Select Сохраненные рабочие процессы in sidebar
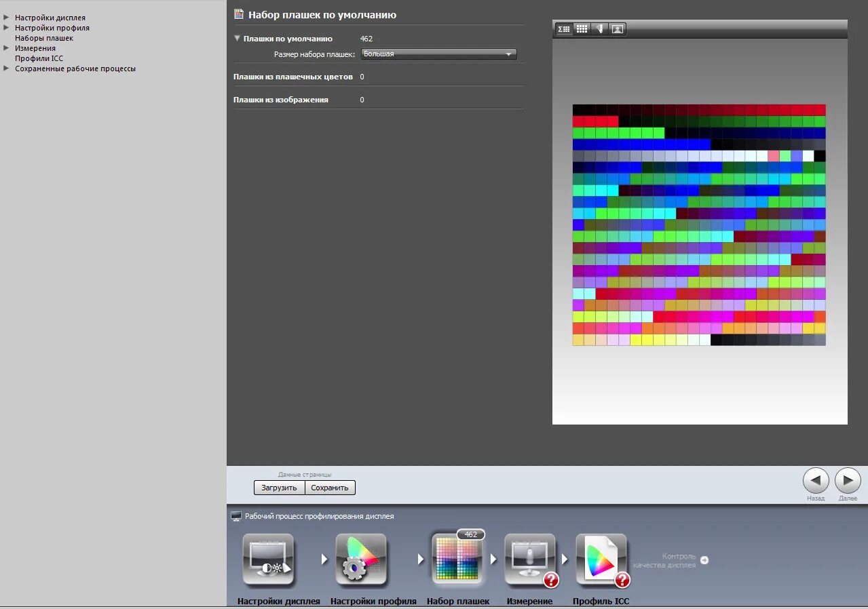The width and height of the screenshot is (868, 609). 75,68
